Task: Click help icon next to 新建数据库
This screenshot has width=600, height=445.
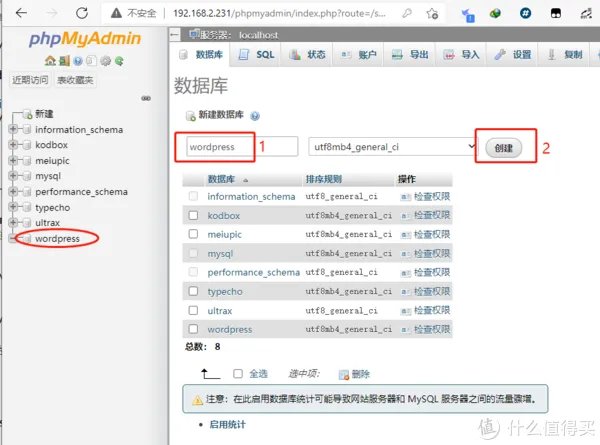Action: 255,116
